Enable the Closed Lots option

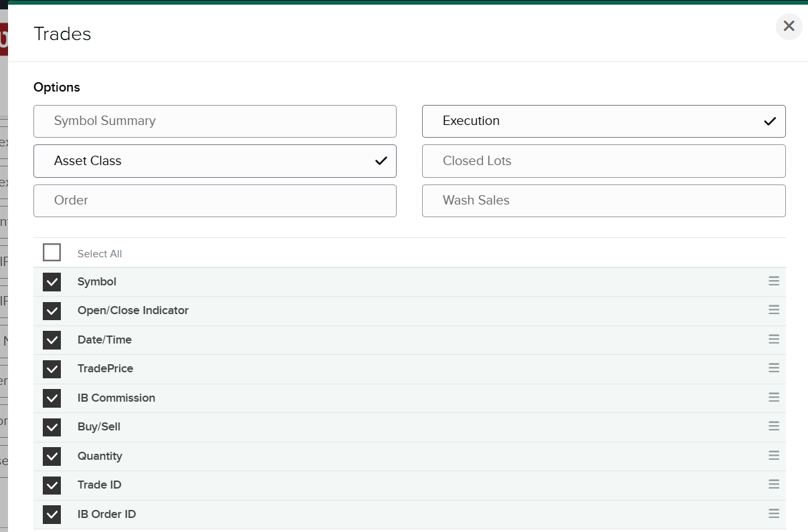(x=603, y=161)
